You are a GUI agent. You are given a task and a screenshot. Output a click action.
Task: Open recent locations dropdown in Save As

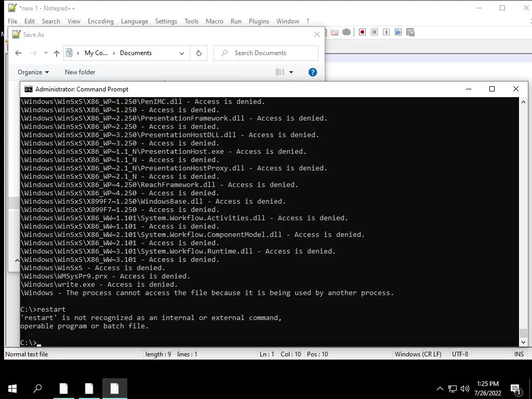pyautogui.click(x=46, y=53)
